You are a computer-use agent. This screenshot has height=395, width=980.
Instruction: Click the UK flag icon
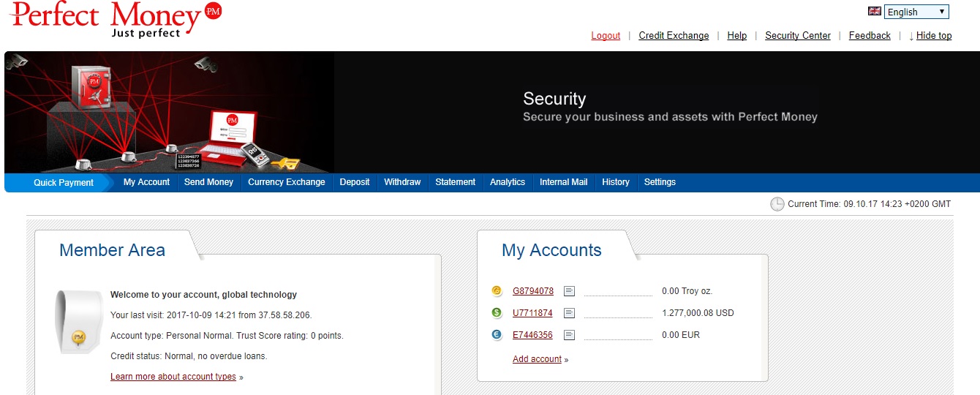[874, 11]
